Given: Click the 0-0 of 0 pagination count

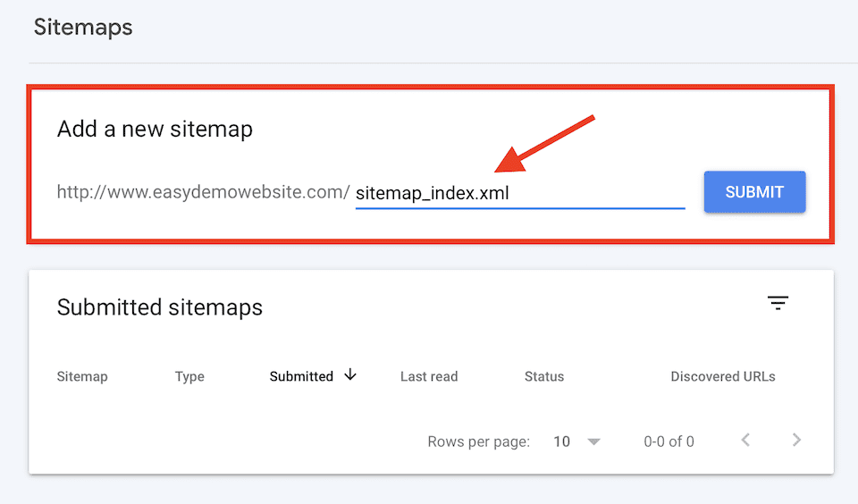Looking at the screenshot, I should pyautogui.click(x=669, y=441).
